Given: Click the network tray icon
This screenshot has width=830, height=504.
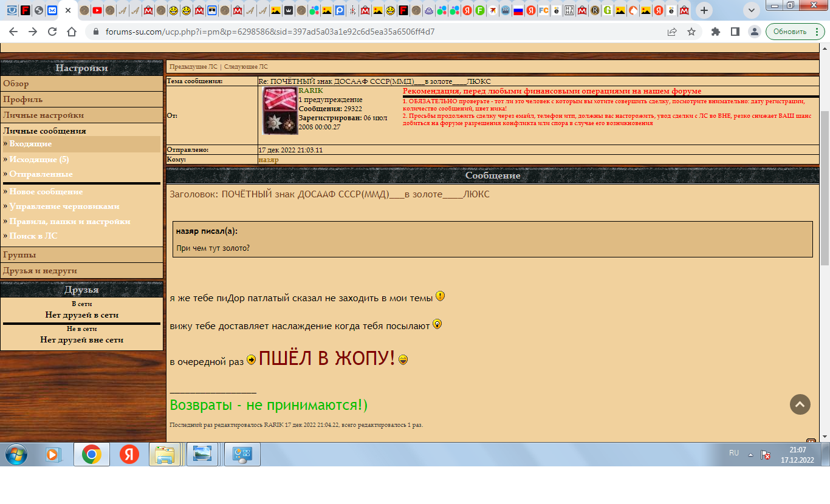Looking at the screenshot, I should click(x=766, y=454).
